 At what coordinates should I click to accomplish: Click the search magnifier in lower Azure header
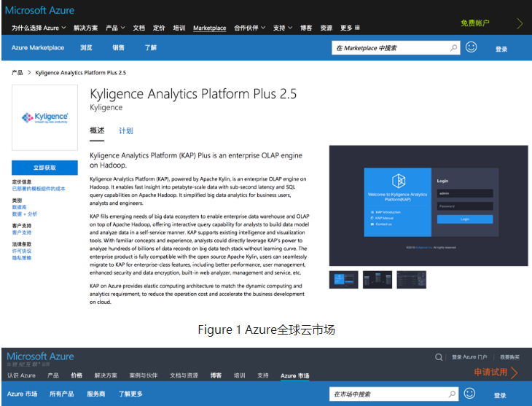439,357
